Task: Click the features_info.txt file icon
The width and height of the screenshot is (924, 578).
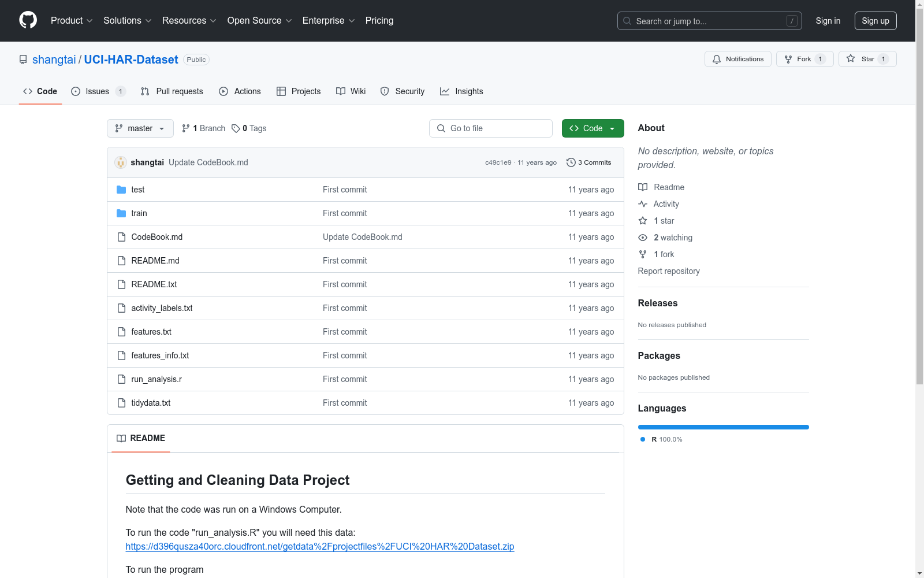Action: [121, 355]
